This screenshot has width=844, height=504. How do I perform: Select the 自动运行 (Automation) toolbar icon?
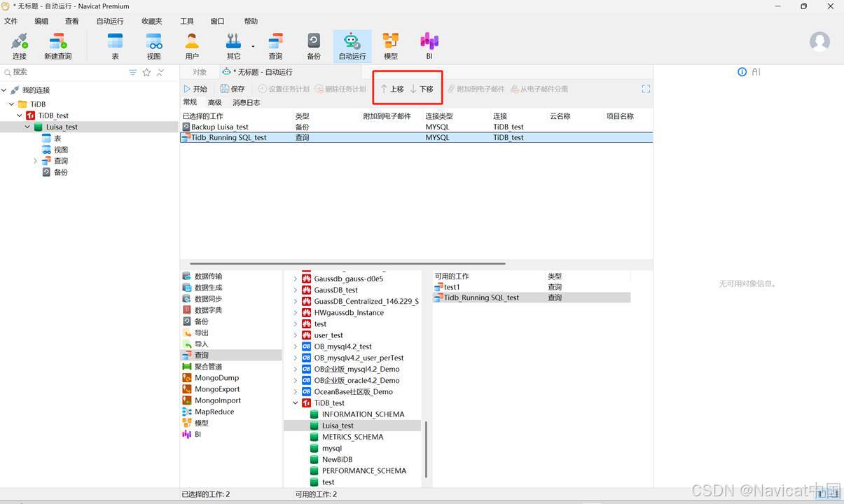(352, 46)
